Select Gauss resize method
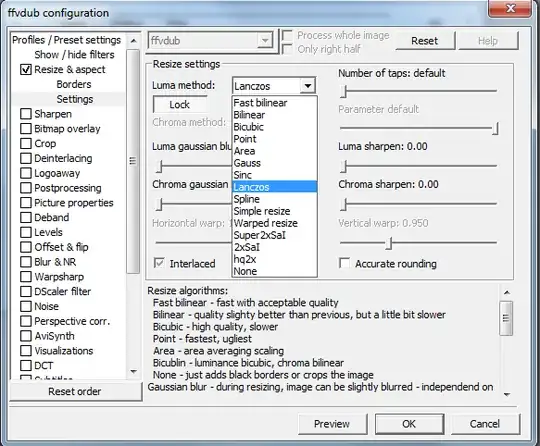 point(274,163)
